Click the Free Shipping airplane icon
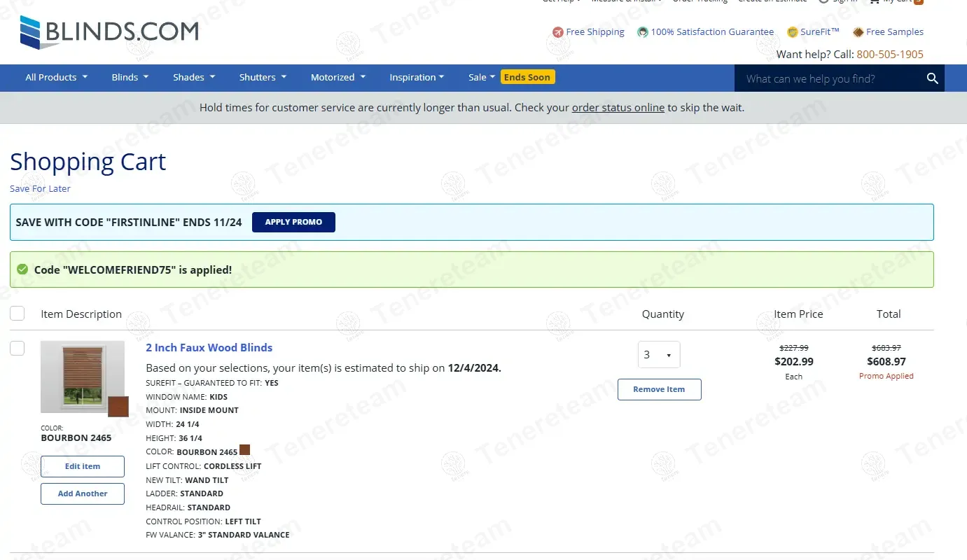 coord(557,32)
